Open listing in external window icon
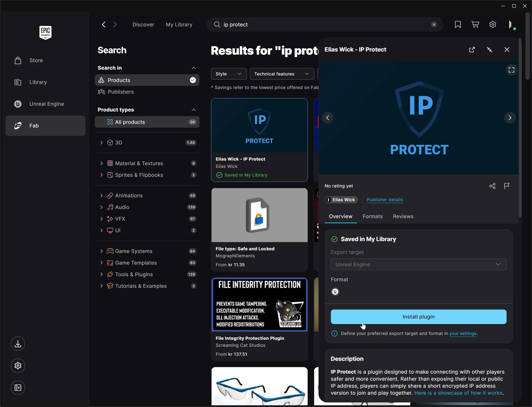 point(472,50)
